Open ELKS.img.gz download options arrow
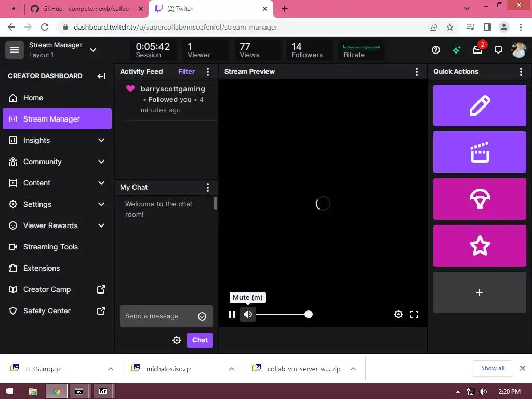 111,369
